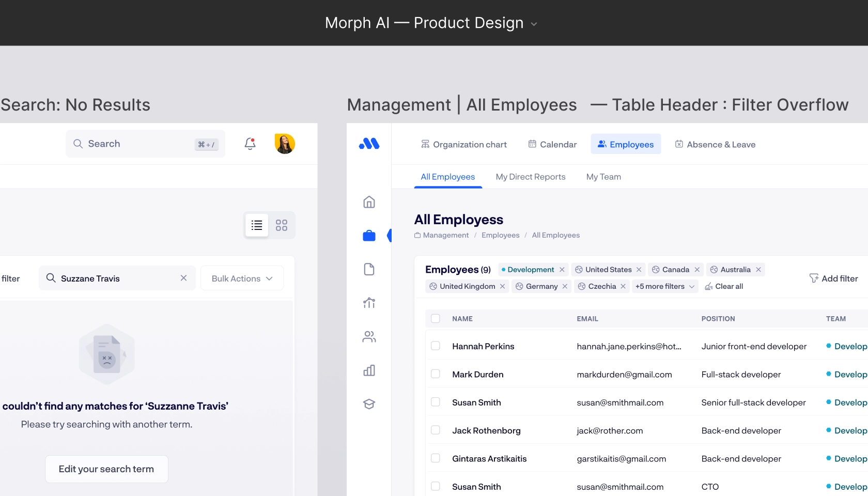Open the Bulk Actions dropdown
The height and width of the screenshot is (496, 868).
[x=242, y=278]
